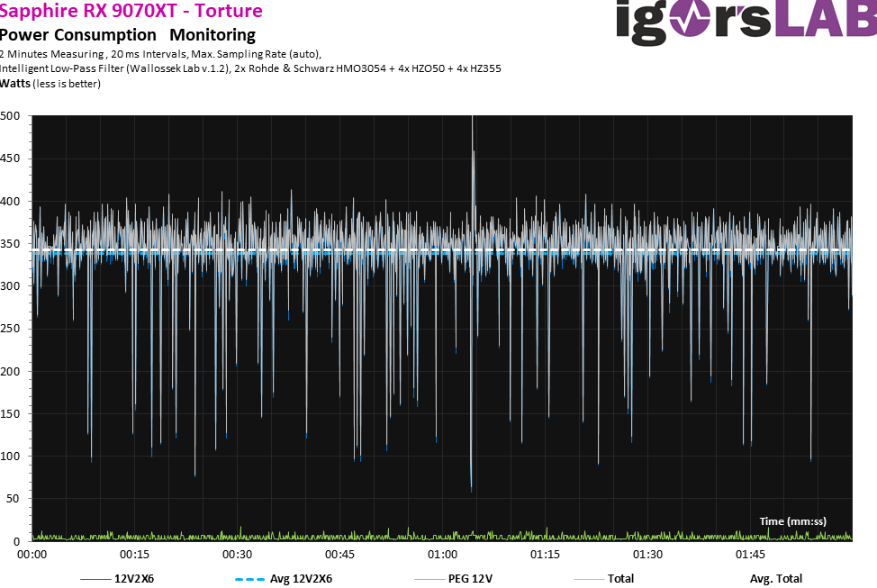
Task: Click the 00:15 time axis label
Action: 135,555
